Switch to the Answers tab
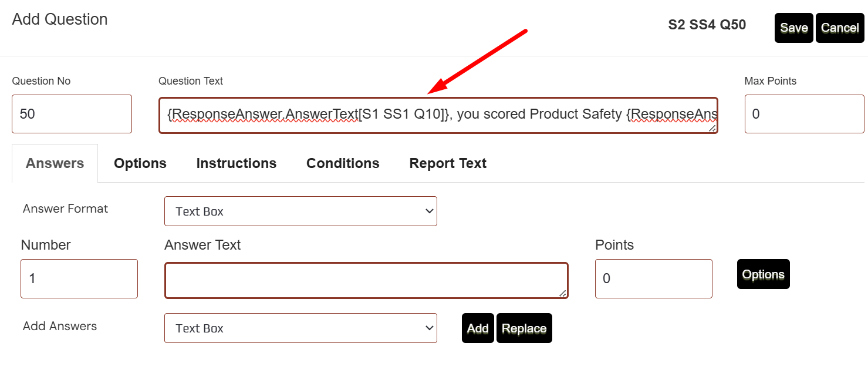This screenshot has height=373, width=868. 55,163
